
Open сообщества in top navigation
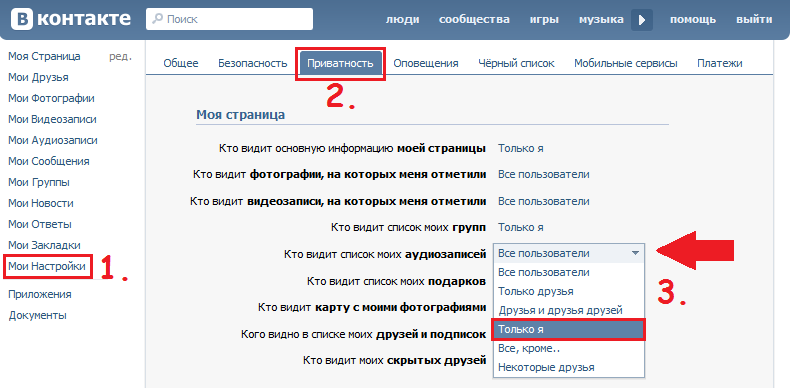coord(474,20)
